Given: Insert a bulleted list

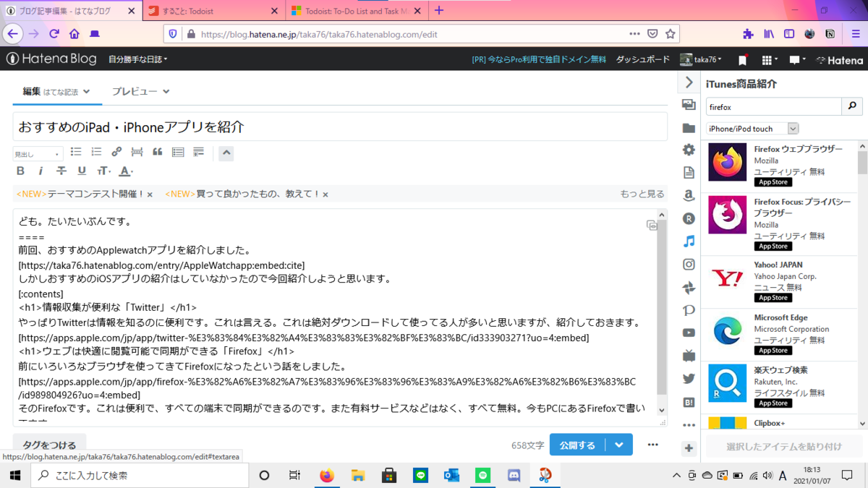Looking at the screenshot, I should 76,153.
